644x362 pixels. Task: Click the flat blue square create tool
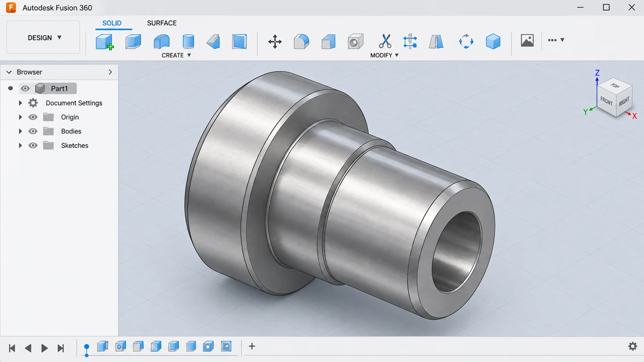240,42
